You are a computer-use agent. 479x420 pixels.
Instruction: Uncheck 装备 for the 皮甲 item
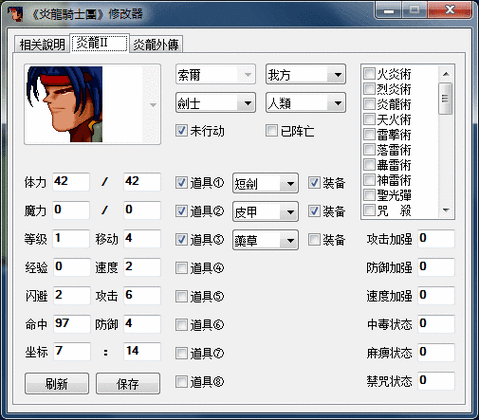pos(314,211)
